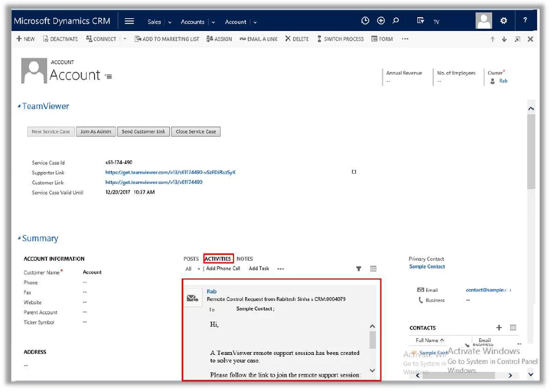The width and height of the screenshot is (553, 392).
Task: Open CRM global Search
Action: [395, 20]
